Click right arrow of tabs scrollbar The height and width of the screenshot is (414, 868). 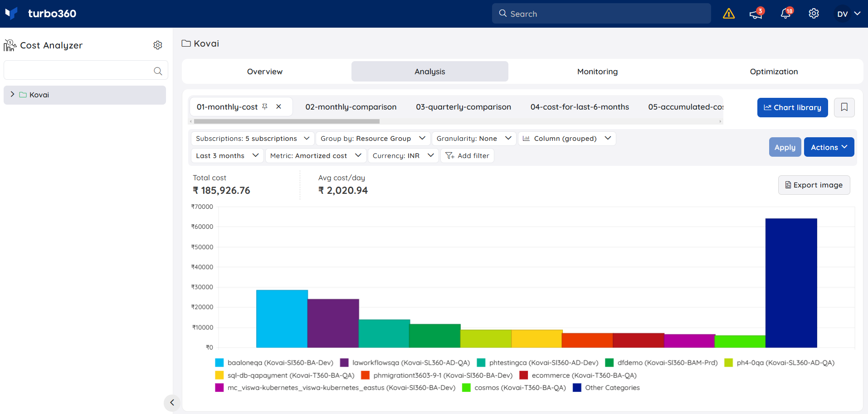click(x=720, y=121)
